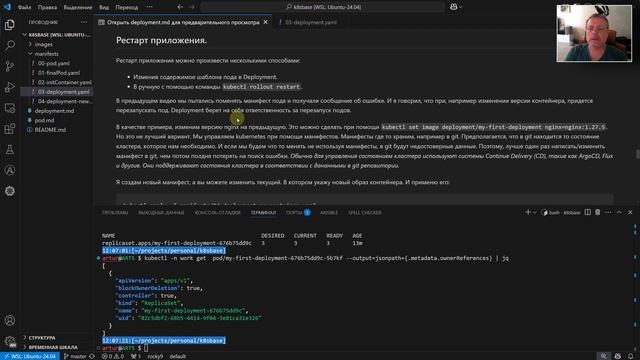Screen dimensions: 640x360
Task: Click the k8sbase command center search box
Action: point(322,7)
